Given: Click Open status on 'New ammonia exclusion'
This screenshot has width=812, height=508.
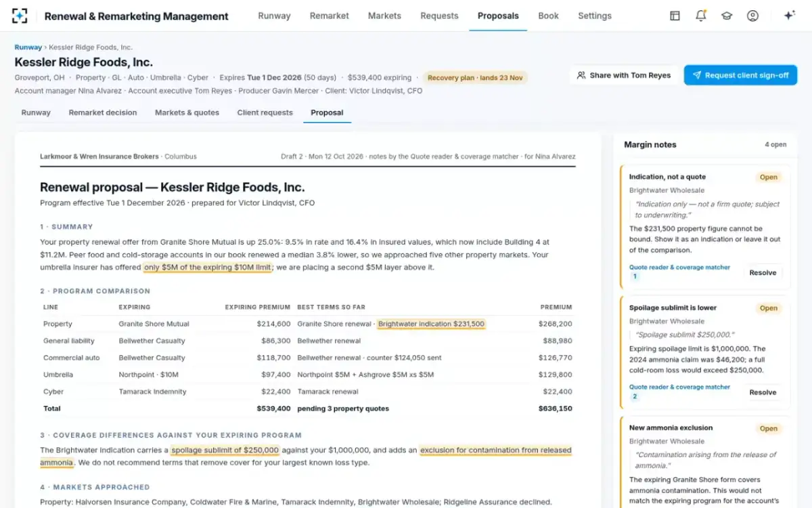Looking at the screenshot, I should click(x=768, y=428).
